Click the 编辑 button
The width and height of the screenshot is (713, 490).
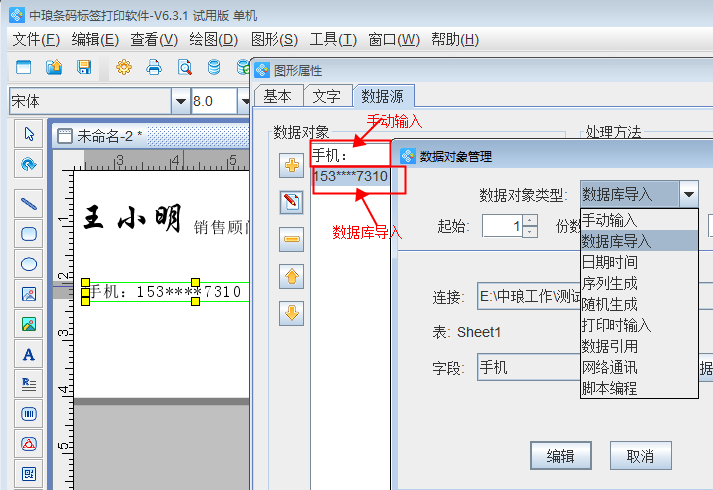point(560,456)
